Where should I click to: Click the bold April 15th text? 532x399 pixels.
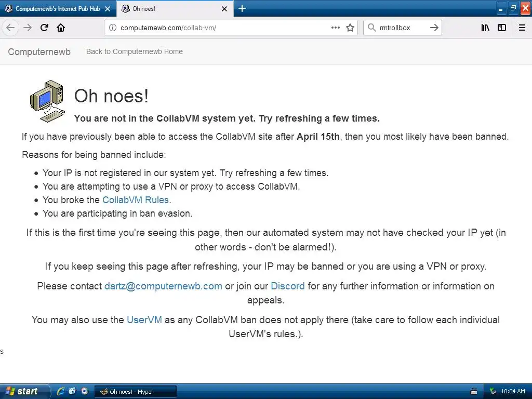click(318, 137)
